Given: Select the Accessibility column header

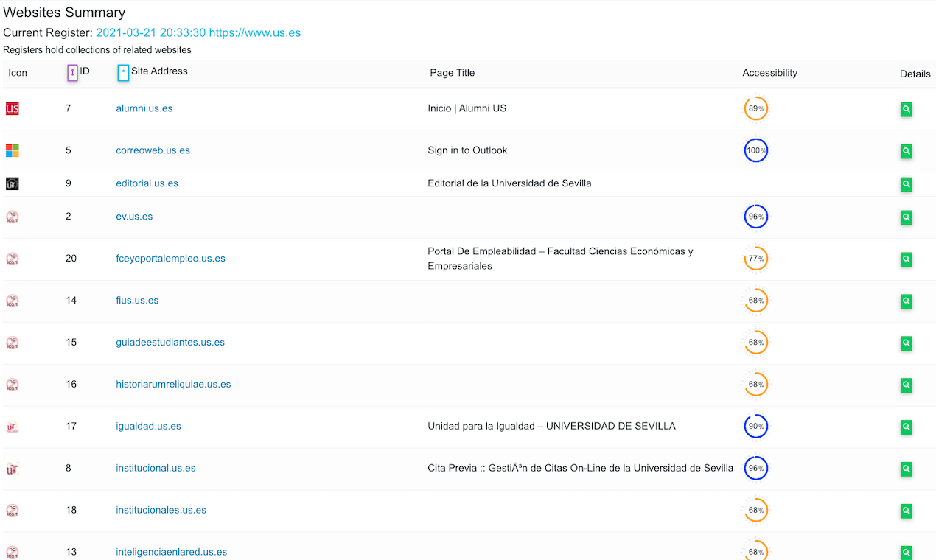Looking at the screenshot, I should click(x=769, y=73).
